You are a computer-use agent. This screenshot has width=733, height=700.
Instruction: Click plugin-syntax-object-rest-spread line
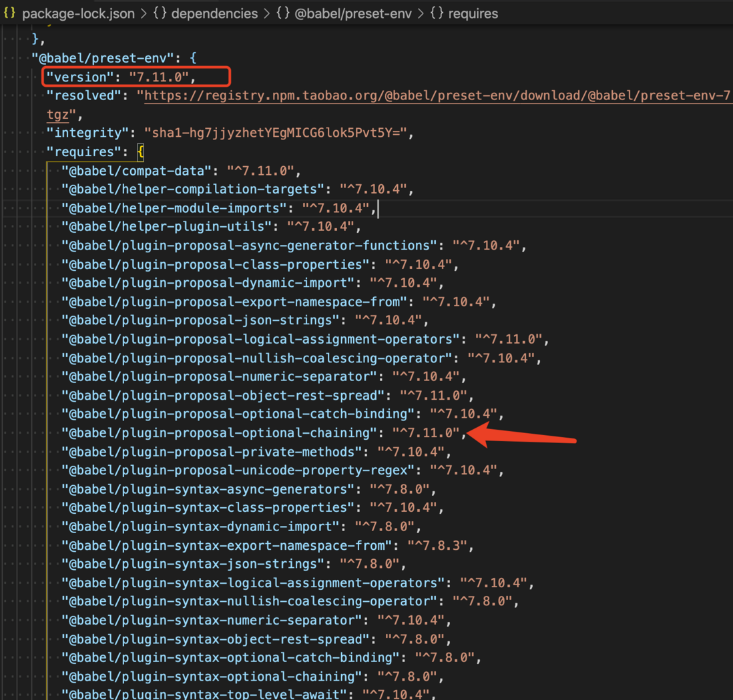(256, 639)
